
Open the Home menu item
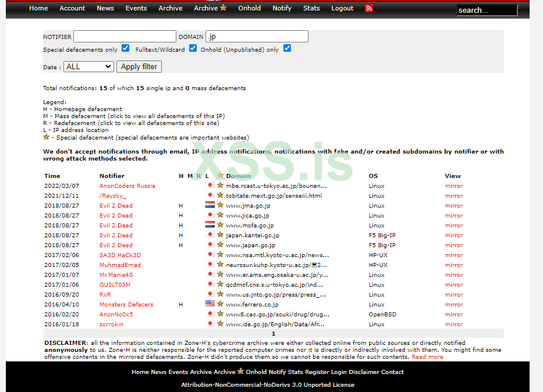[38, 8]
